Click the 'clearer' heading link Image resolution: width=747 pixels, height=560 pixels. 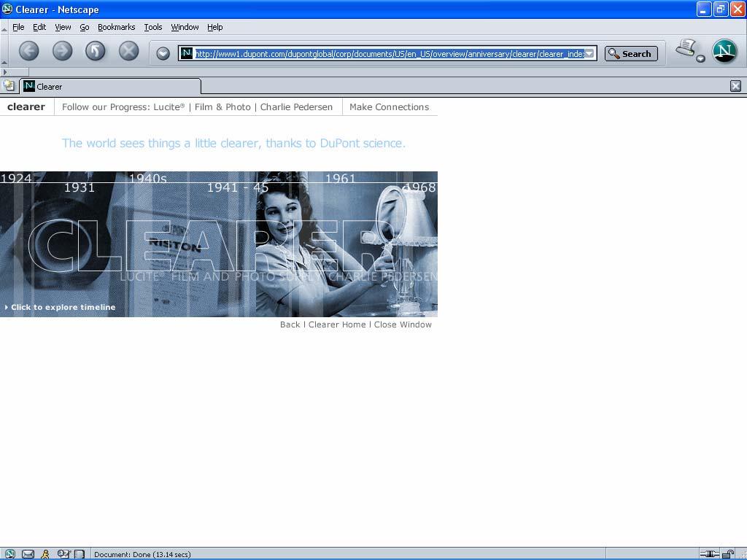26,106
